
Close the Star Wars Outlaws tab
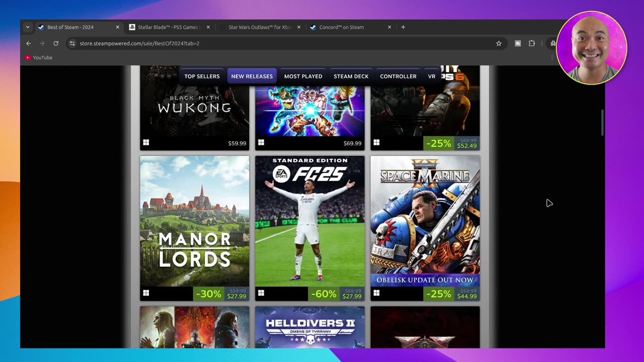(299, 27)
